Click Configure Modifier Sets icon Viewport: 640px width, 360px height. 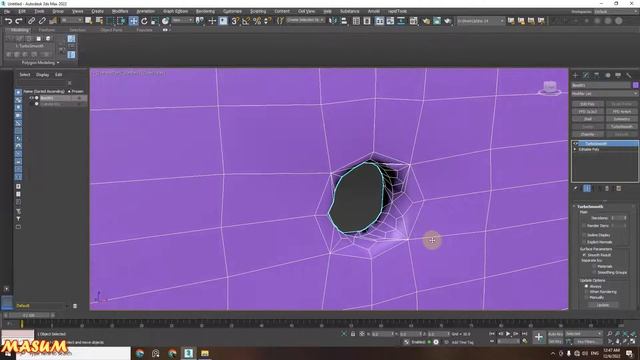point(619,188)
